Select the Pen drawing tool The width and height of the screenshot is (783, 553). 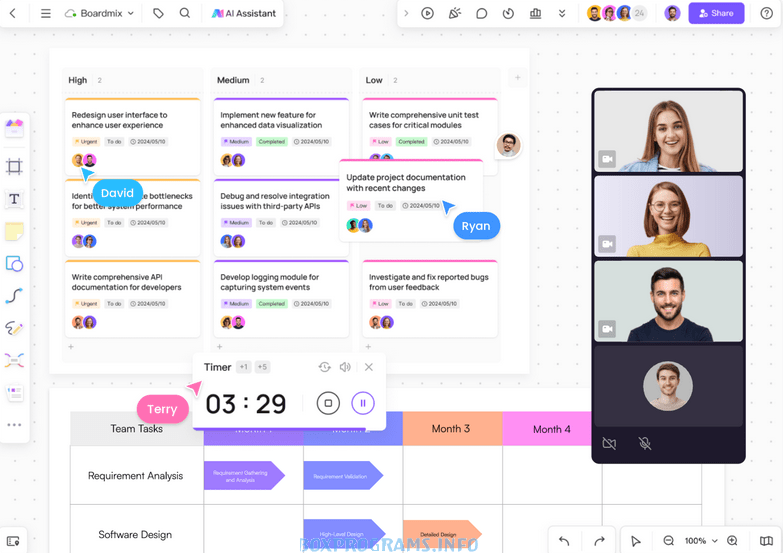(14, 328)
